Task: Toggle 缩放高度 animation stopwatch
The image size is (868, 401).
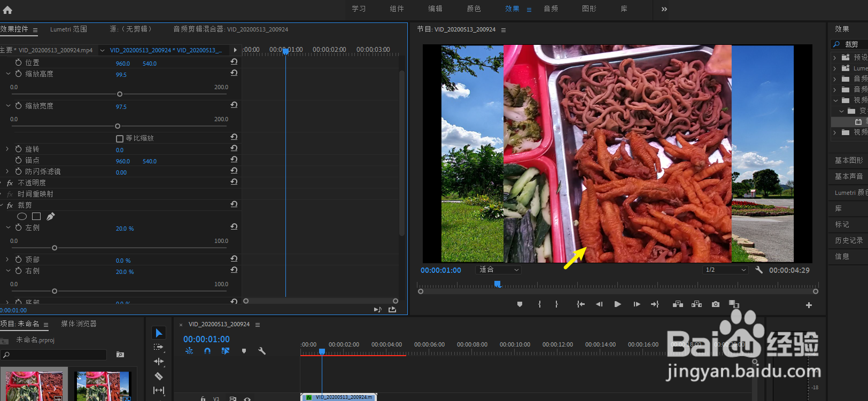Action: (x=18, y=74)
